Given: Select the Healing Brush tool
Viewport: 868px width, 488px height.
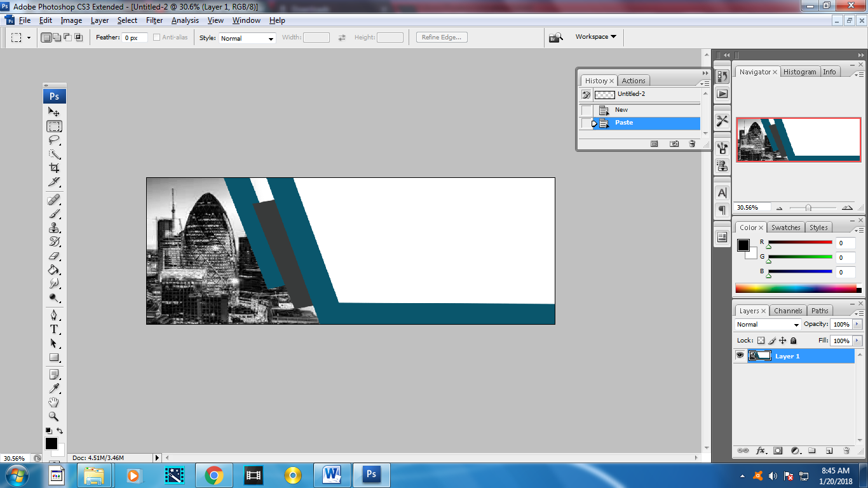Looking at the screenshot, I should pos(54,201).
